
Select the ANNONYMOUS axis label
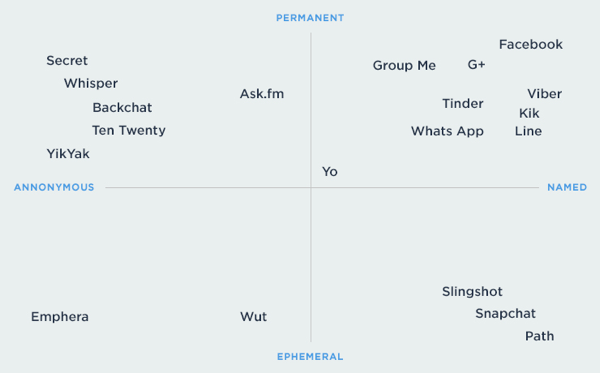pos(54,187)
